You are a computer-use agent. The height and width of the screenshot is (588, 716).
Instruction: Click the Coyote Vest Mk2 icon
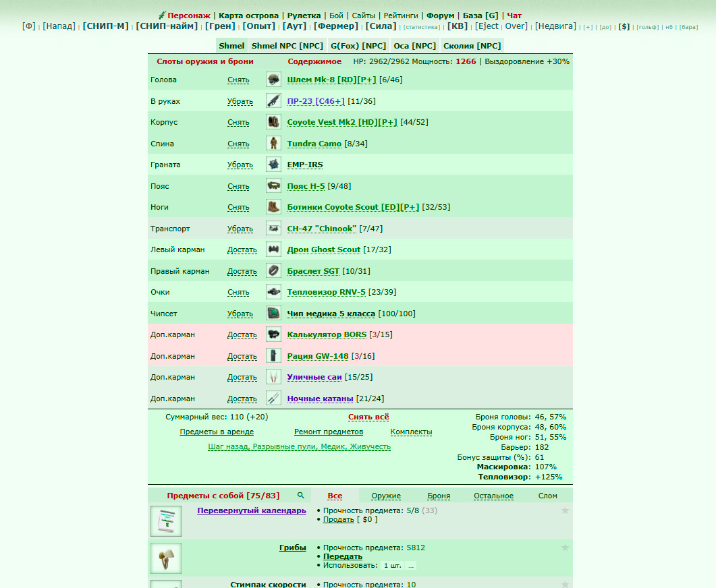click(273, 122)
